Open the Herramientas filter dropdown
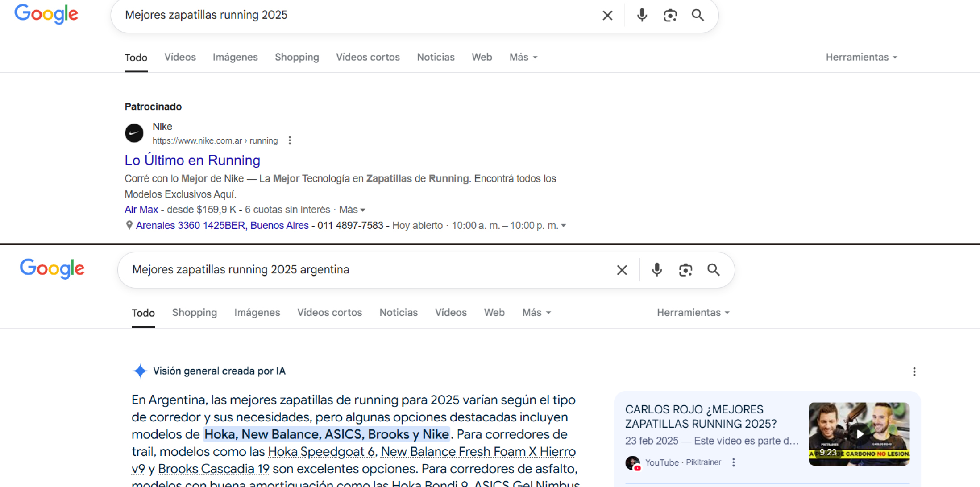The width and height of the screenshot is (980, 487). [860, 57]
